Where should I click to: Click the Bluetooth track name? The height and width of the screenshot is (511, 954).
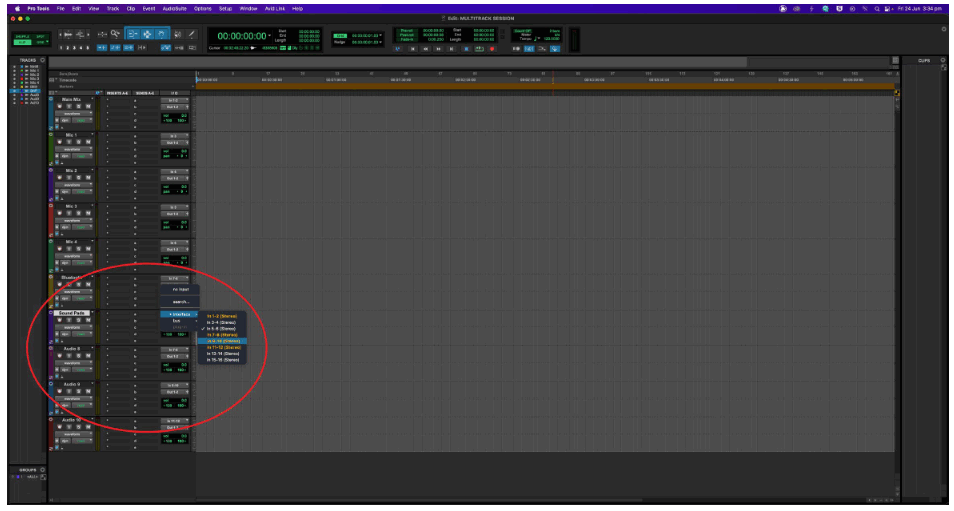(x=72, y=277)
